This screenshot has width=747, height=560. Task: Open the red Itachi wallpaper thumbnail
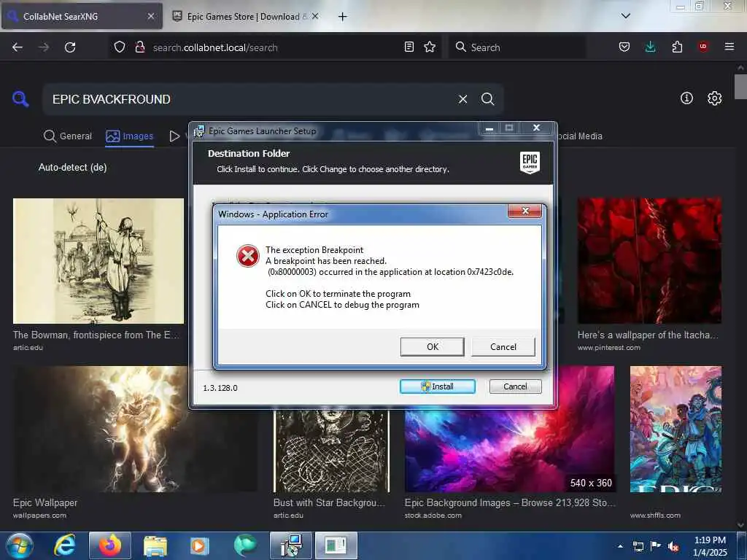coord(649,261)
